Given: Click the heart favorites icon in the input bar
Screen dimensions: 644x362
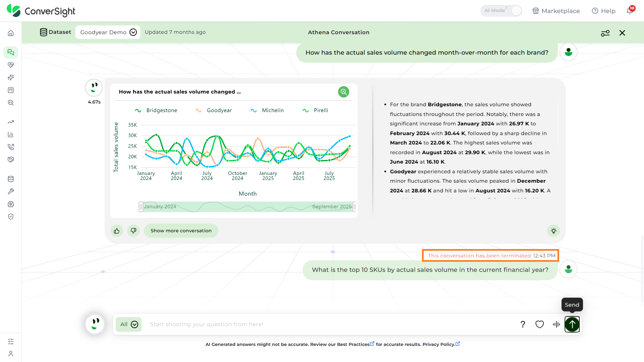Looking at the screenshot, I should 539,324.
